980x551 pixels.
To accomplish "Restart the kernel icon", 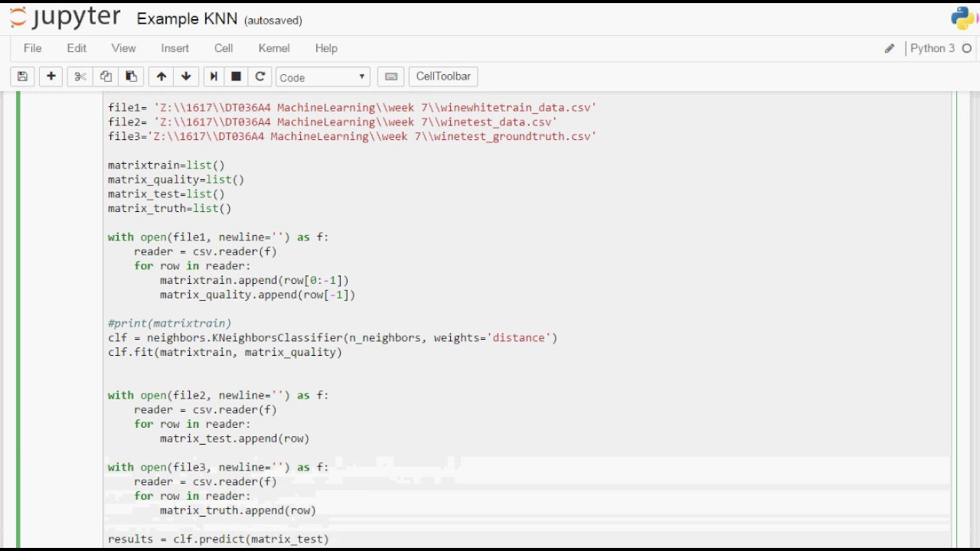I will pyautogui.click(x=260, y=77).
